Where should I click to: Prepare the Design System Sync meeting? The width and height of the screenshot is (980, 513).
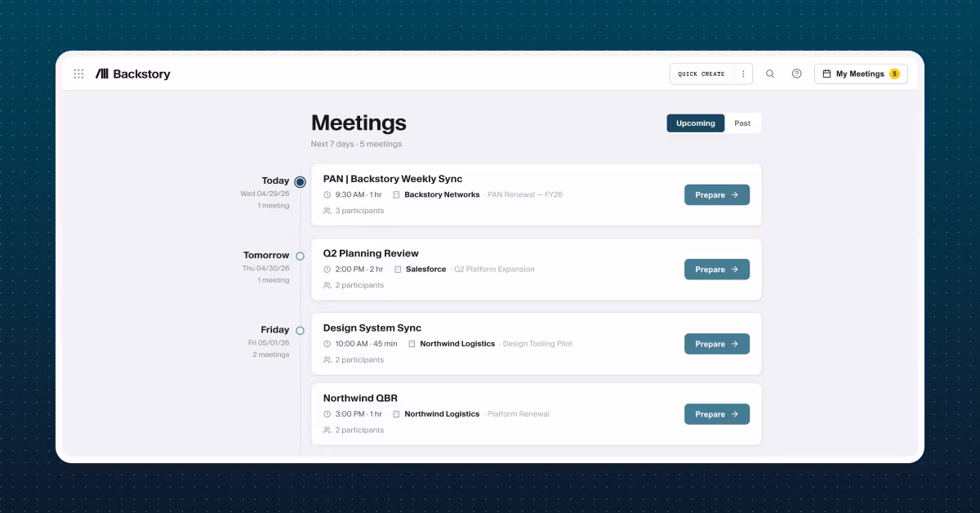(717, 344)
